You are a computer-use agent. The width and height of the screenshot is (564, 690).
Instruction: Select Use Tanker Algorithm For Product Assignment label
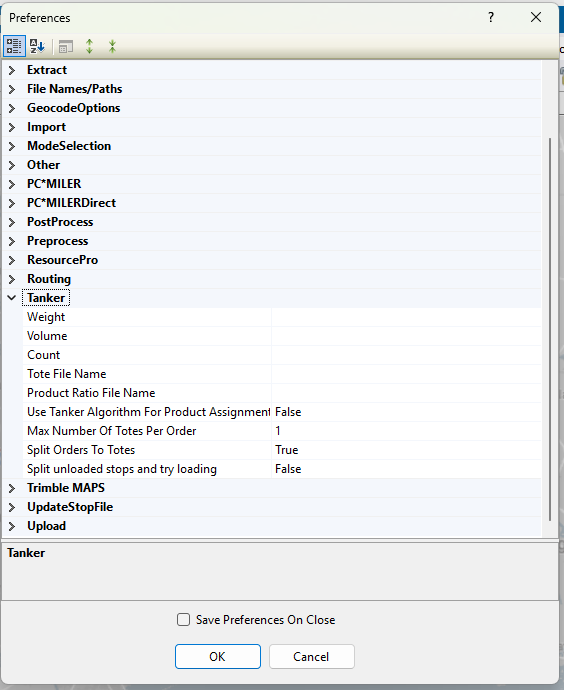point(148,412)
